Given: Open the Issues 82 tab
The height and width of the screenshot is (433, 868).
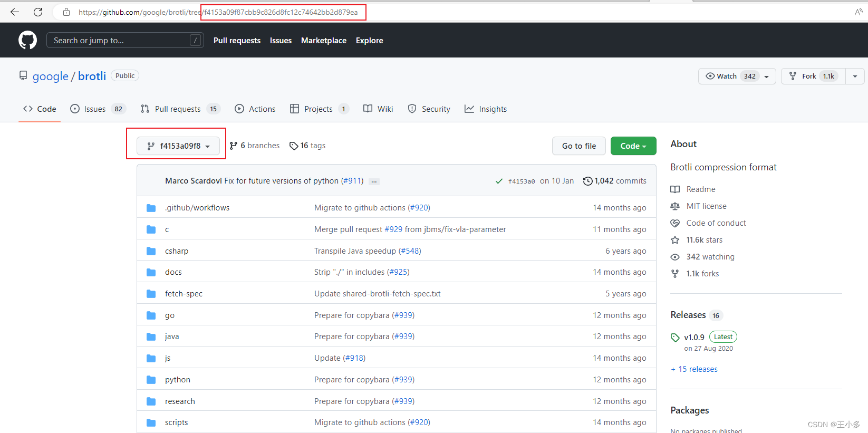Looking at the screenshot, I should pyautogui.click(x=98, y=109).
